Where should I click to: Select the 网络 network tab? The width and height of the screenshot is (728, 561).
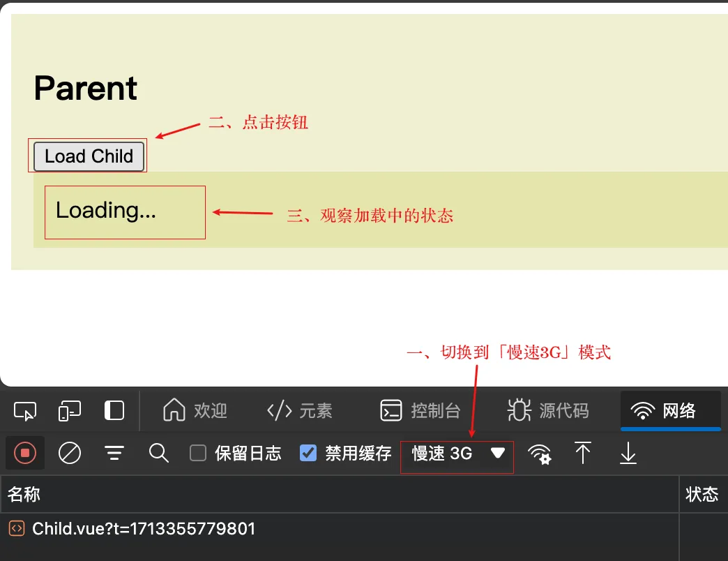(670, 410)
